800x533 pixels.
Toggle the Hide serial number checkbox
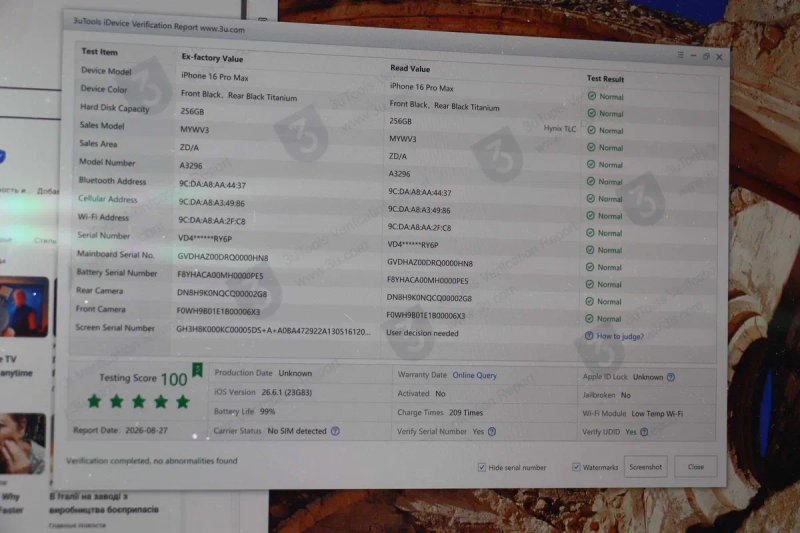point(481,467)
